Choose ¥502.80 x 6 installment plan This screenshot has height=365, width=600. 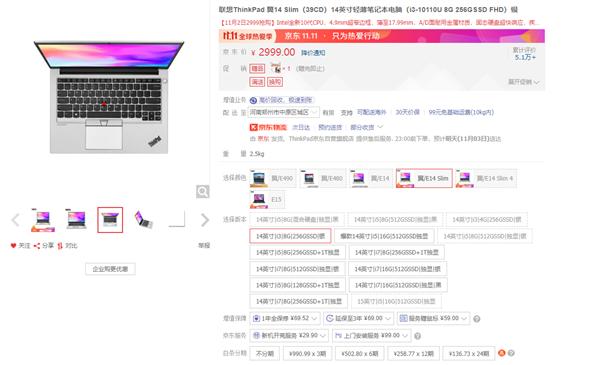click(359, 354)
